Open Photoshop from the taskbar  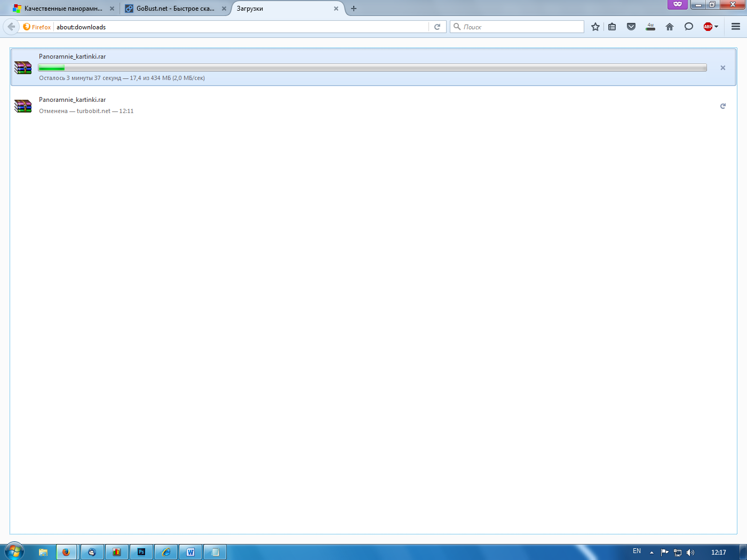[x=141, y=552]
